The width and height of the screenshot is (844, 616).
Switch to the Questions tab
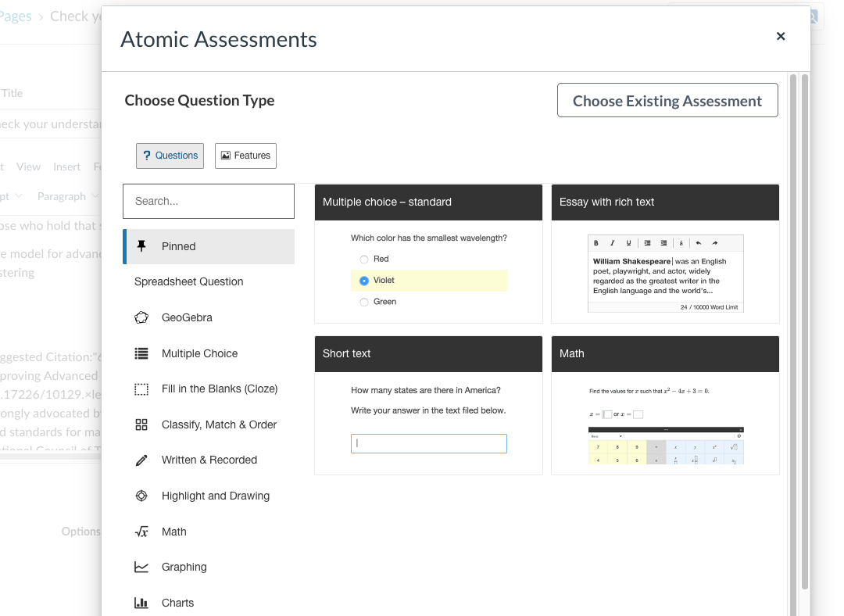(x=170, y=156)
